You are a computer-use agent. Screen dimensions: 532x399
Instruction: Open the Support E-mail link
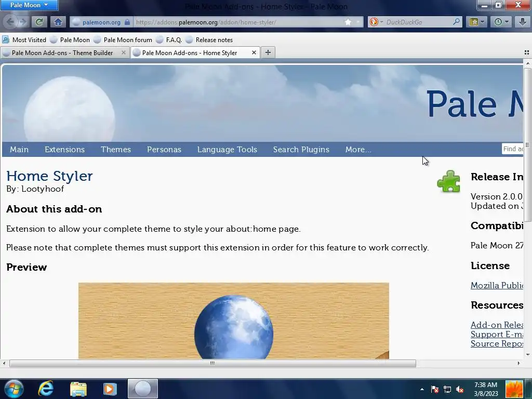pyautogui.click(x=497, y=334)
